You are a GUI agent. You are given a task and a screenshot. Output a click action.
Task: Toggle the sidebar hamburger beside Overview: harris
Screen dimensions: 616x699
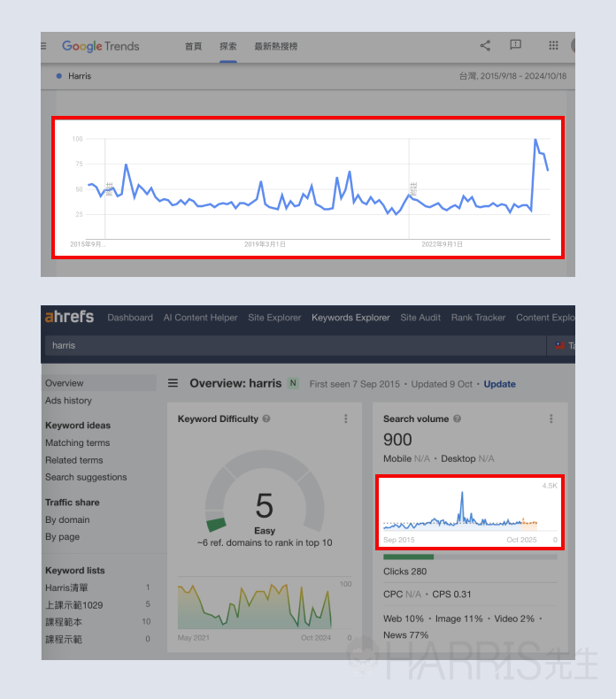click(x=173, y=383)
